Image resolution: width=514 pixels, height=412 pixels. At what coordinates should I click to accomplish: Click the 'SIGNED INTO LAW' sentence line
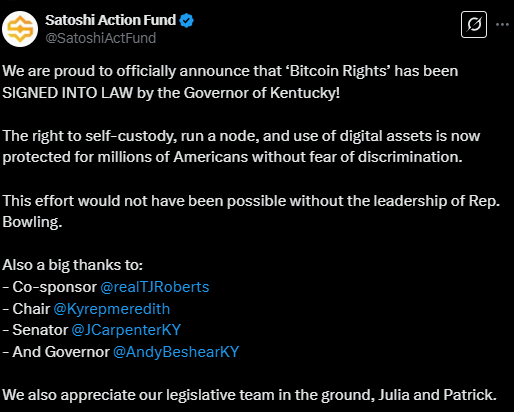click(171, 93)
